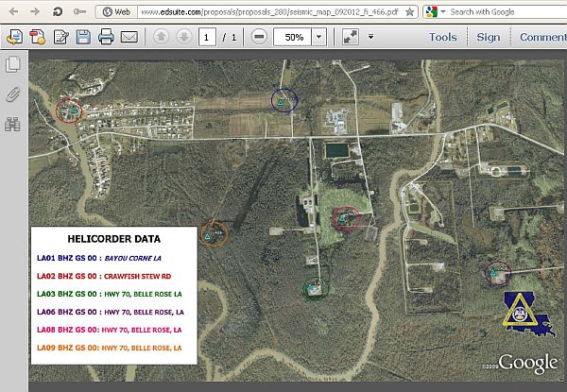Click the save disk icon in PDF toolbar
This screenshot has width=567, height=392.
pos(83,38)
